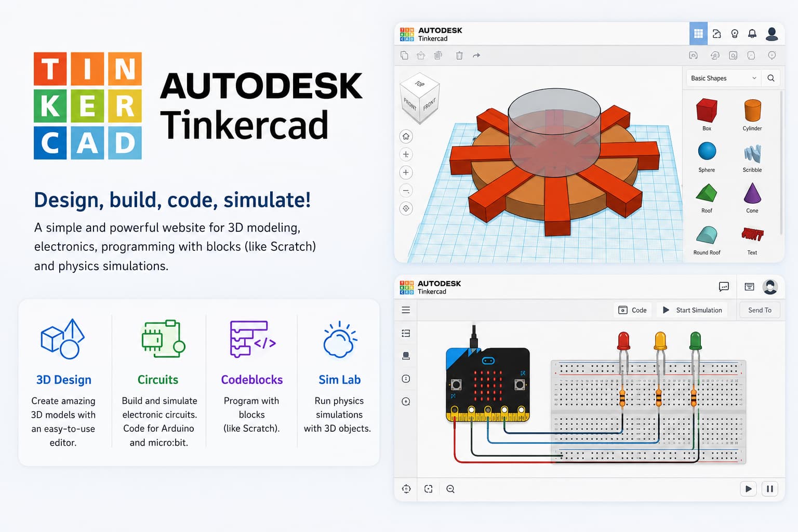Click the Copy icon in 3D editor toolbar
798x532 pixels.
[404, 55]
